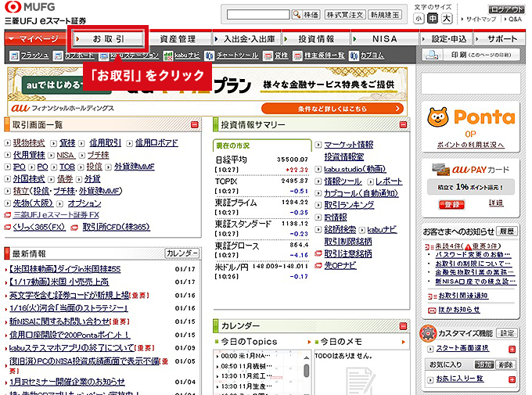Set text size to 中
The image size is (532, 395).
(x=432, y=18)
